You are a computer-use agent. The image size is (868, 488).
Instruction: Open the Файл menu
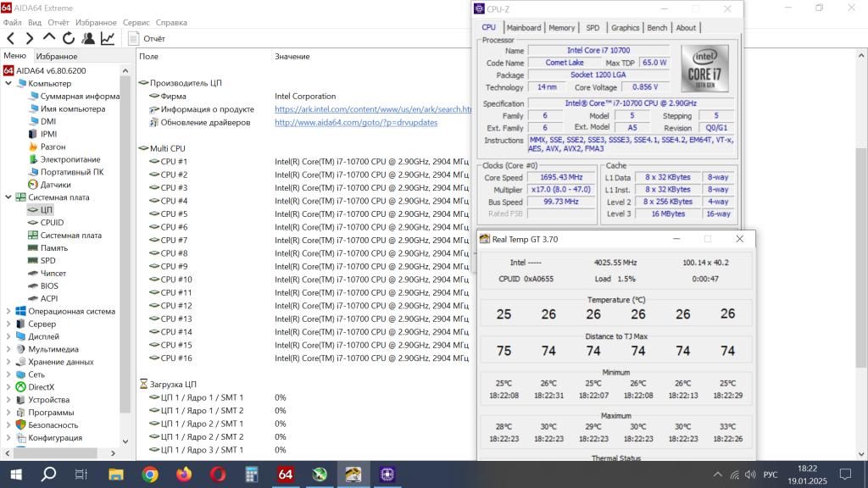(x=12, y=23)
